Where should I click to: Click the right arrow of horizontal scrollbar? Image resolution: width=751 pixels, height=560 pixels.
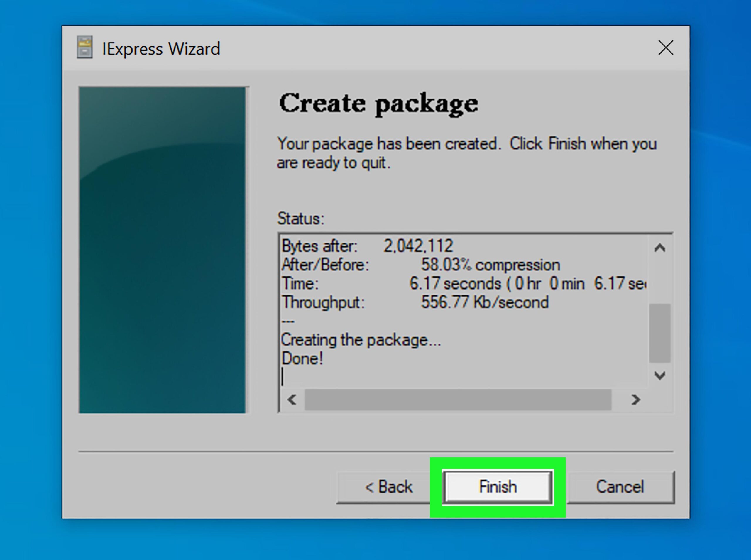coord(635,400)
